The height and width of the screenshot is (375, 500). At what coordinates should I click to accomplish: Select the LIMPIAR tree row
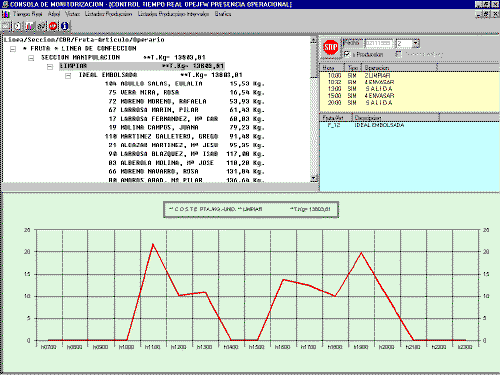142,66
